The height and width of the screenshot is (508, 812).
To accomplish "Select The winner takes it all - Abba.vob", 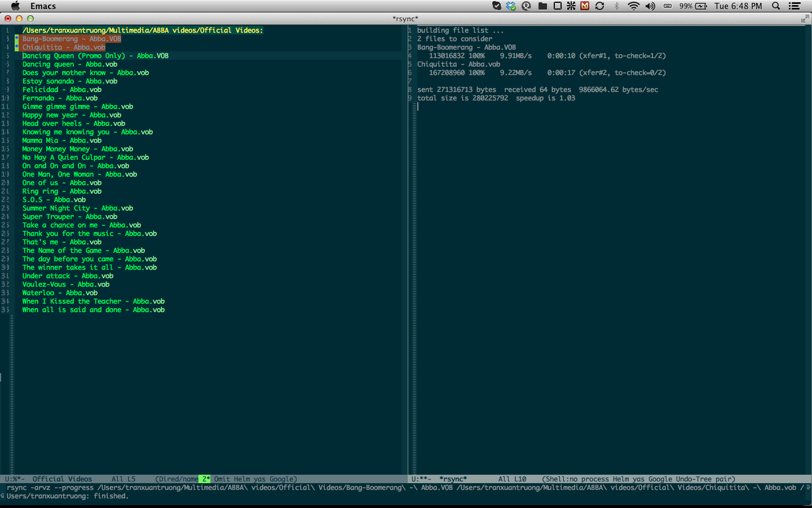I will (90, 268).
